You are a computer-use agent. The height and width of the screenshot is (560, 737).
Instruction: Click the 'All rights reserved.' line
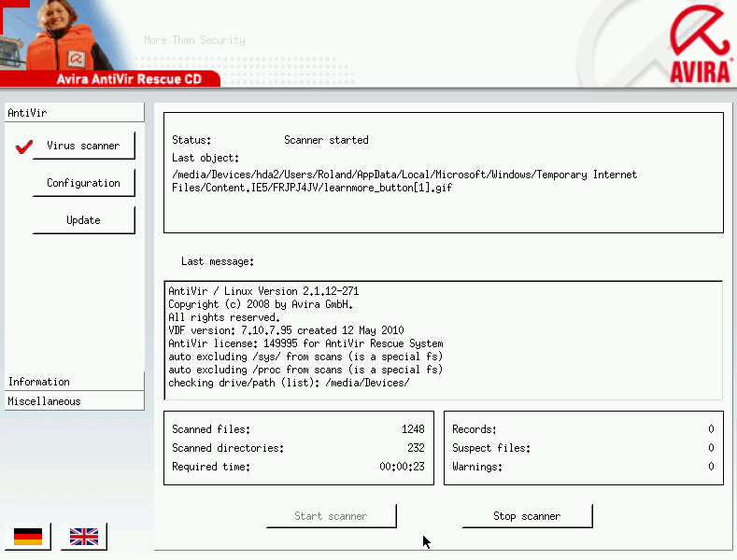click(x=224, y=317)
